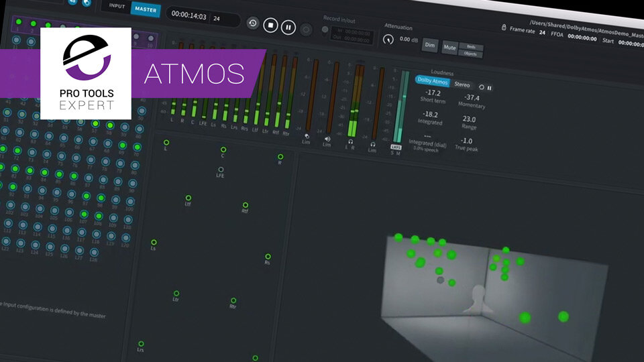Pause loudness measurement with the pause icon
Viewport: 644px width, 362px height.
pos(489,88)
